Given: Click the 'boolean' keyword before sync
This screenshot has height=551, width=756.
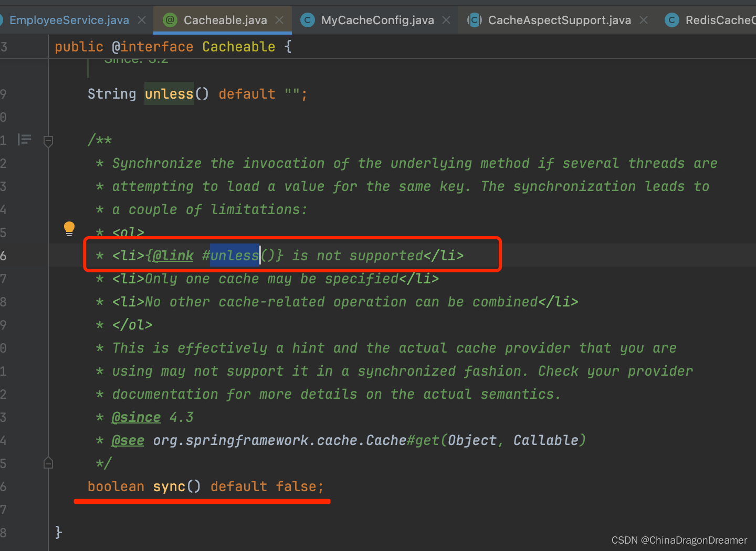Looking at the screenshot, I should [x=116, y=486].
